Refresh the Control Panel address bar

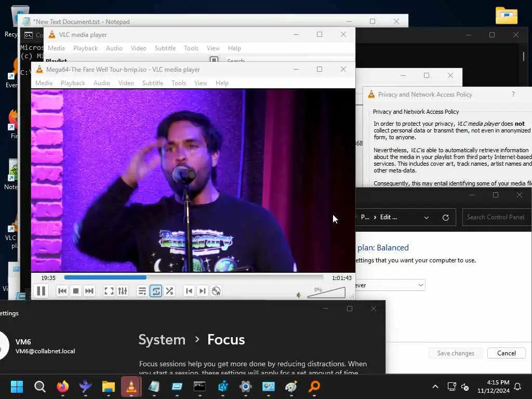tap(446, 218)
